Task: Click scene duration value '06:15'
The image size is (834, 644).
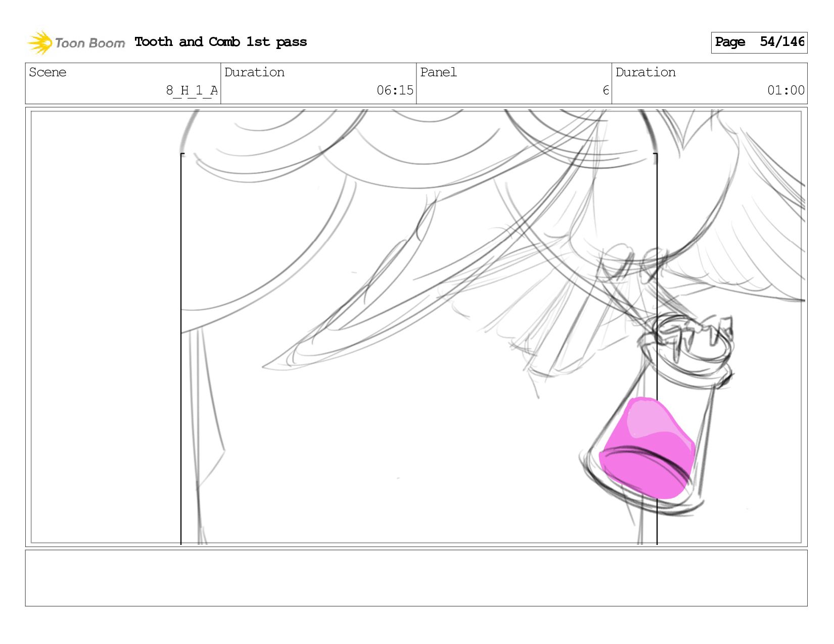Action: click(x=395, y=90)
